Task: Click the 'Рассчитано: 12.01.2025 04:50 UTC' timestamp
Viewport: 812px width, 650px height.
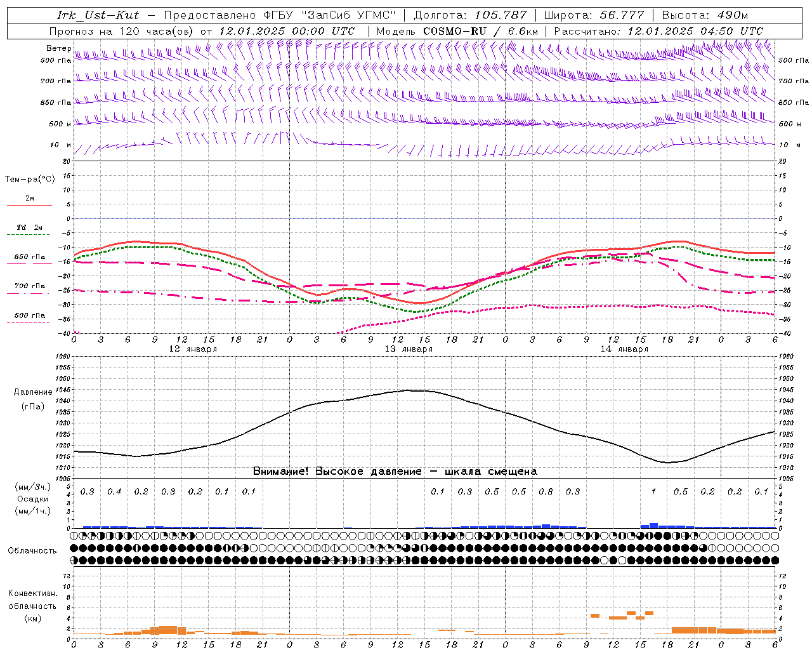Action: point(658,31)
